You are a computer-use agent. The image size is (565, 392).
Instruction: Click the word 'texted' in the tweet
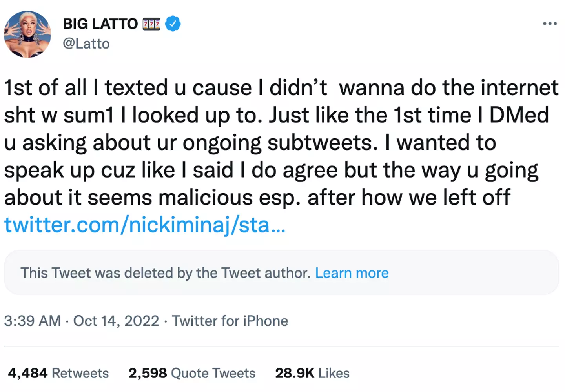[136, 88]
